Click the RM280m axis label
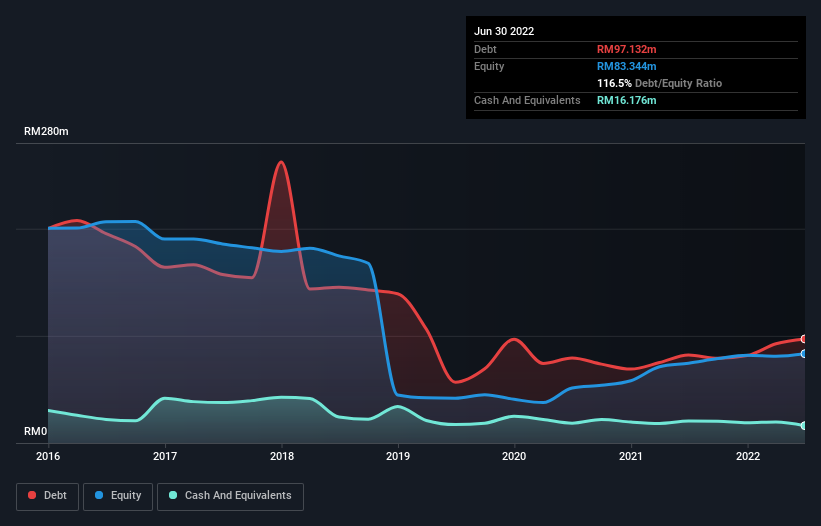821x526 pixels. (46, 131)
